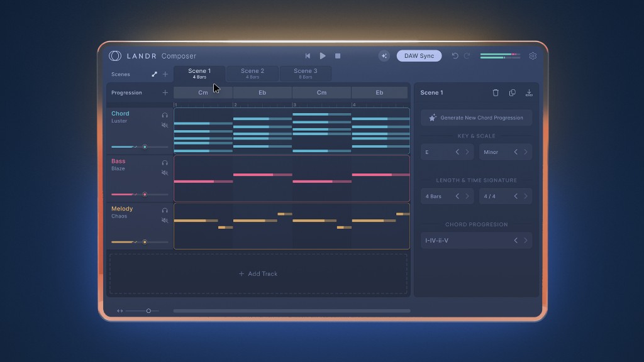Select next key with right chevron
Viewport: 644px width, 362px height.
467,152
